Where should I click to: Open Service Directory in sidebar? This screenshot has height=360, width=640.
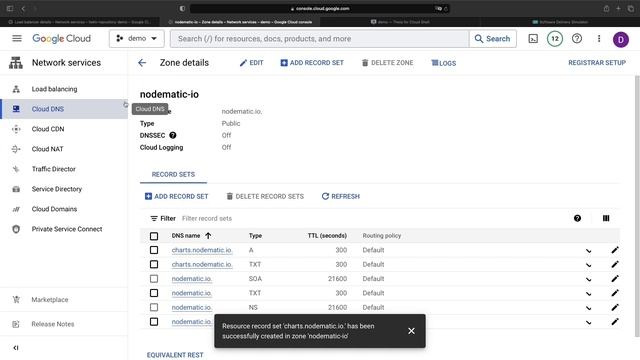pyautogui.click(x=64, y=189)
